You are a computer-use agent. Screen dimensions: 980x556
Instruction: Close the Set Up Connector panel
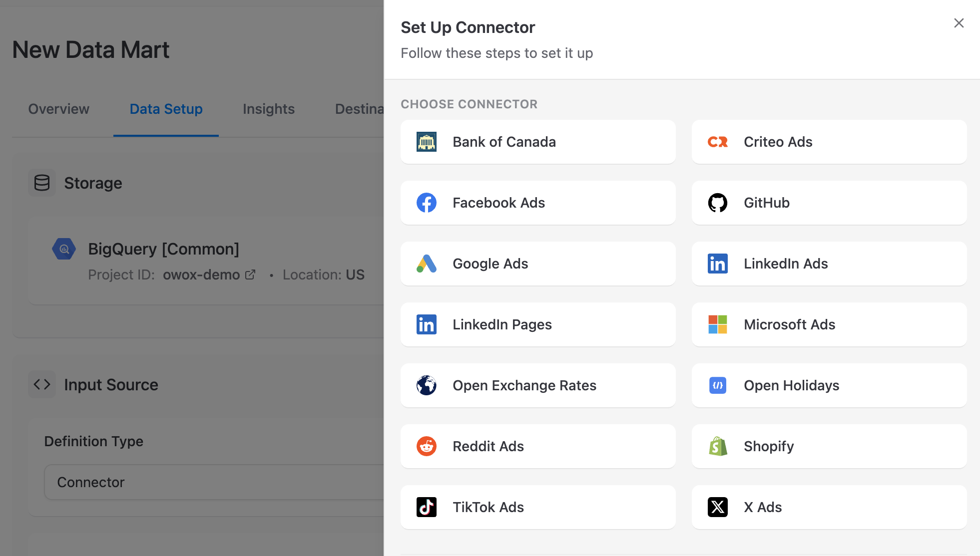point(959,23)
